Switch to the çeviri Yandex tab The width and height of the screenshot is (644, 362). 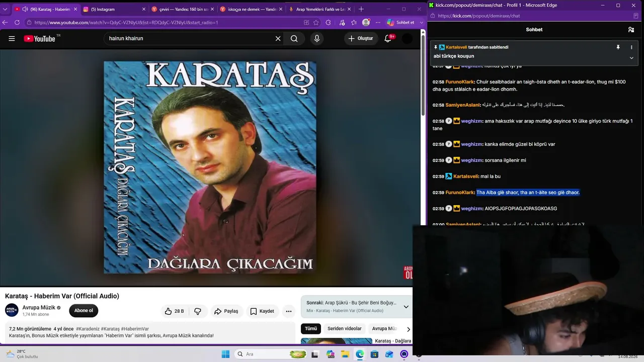pos(183,9)
